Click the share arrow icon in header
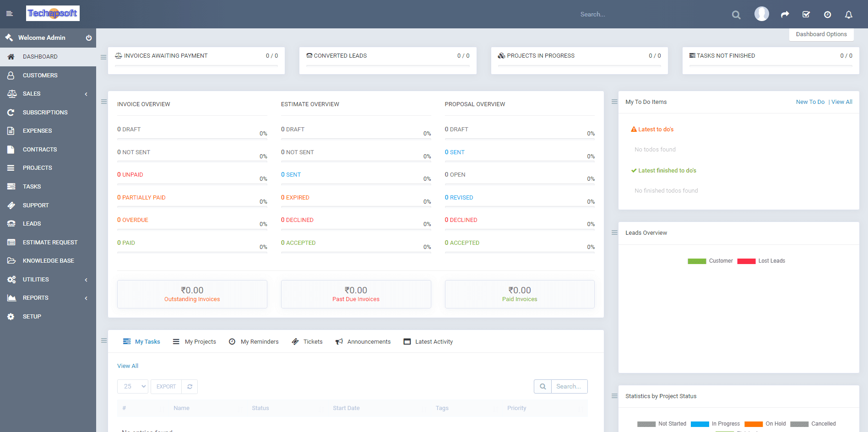The height and width of the screenshot is (432, 868). [785, 15]
